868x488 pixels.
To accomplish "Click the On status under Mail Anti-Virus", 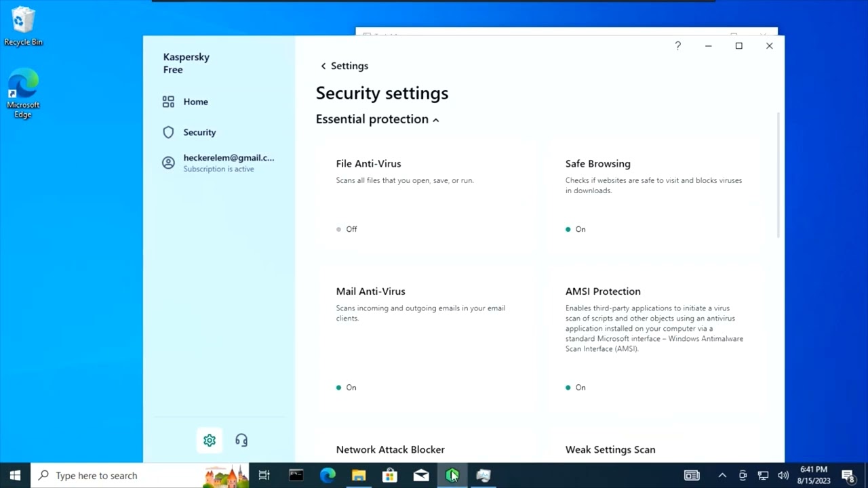I will pyautogui.click(x=347, y=388).
